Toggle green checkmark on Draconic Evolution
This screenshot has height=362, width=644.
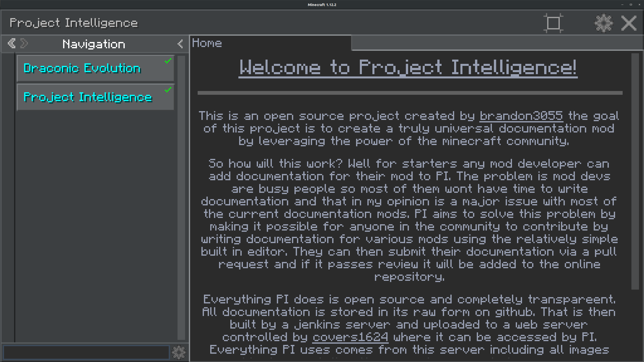pos(168,61)
